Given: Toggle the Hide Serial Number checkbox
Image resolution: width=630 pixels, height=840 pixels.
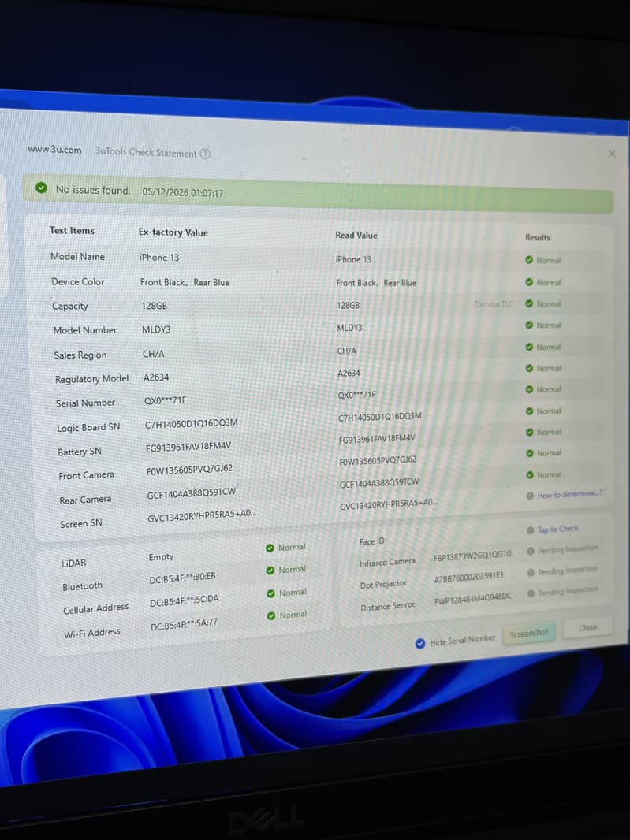Looking at the screenshot, I should (420, 643).
